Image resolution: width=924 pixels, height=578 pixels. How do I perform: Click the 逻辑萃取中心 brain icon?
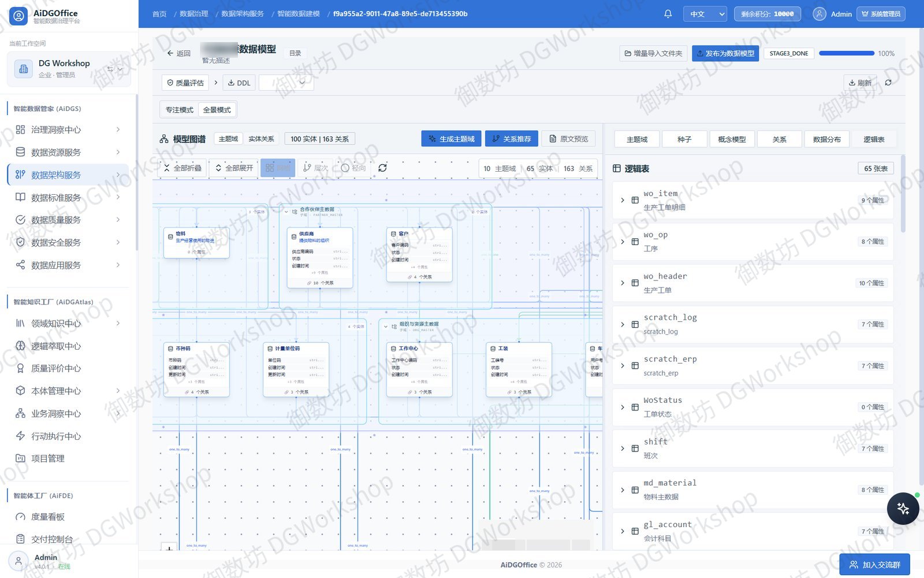tap(20, 346)
